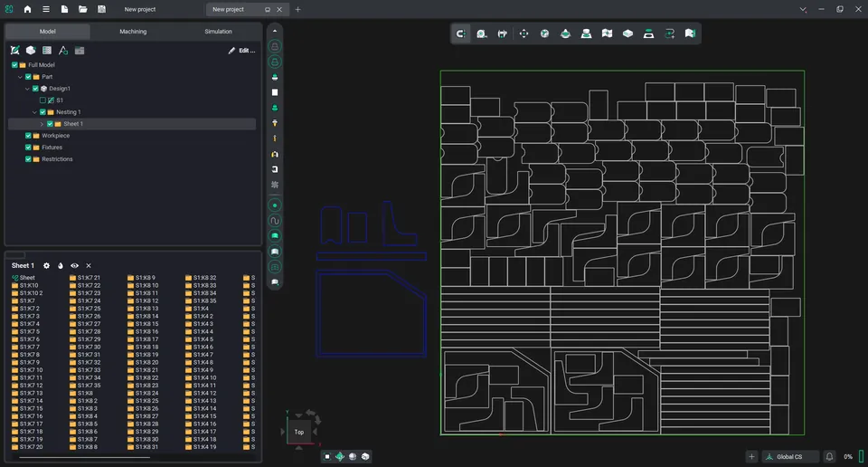Check the S1 checkbox

coord(42,100)
